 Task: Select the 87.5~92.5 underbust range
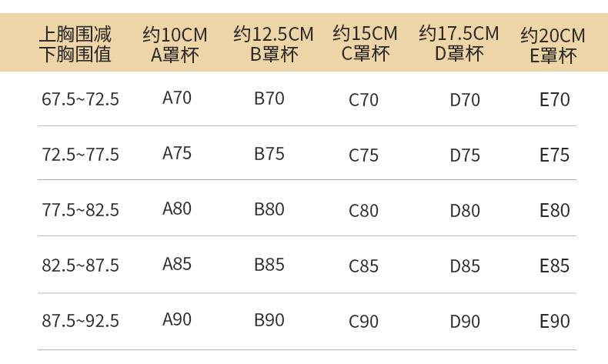81,321
